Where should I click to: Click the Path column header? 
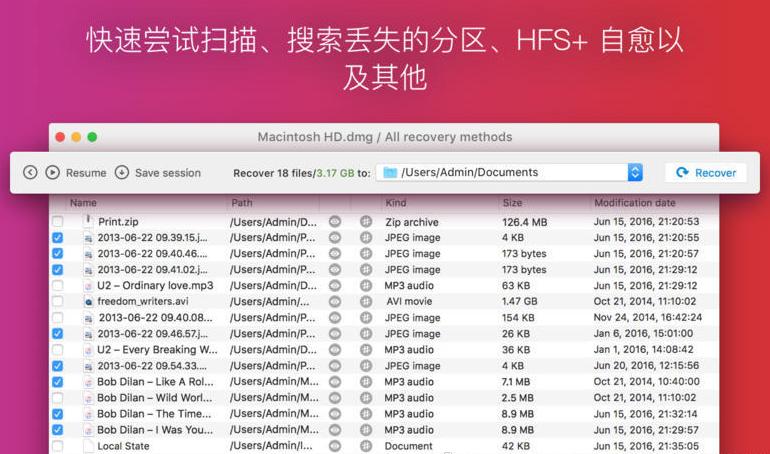242,203
